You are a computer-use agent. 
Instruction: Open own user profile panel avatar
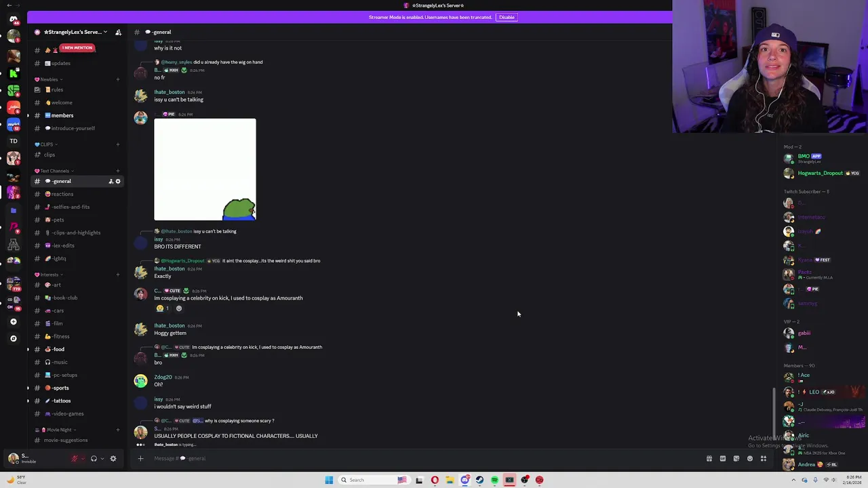coord(13,459)
